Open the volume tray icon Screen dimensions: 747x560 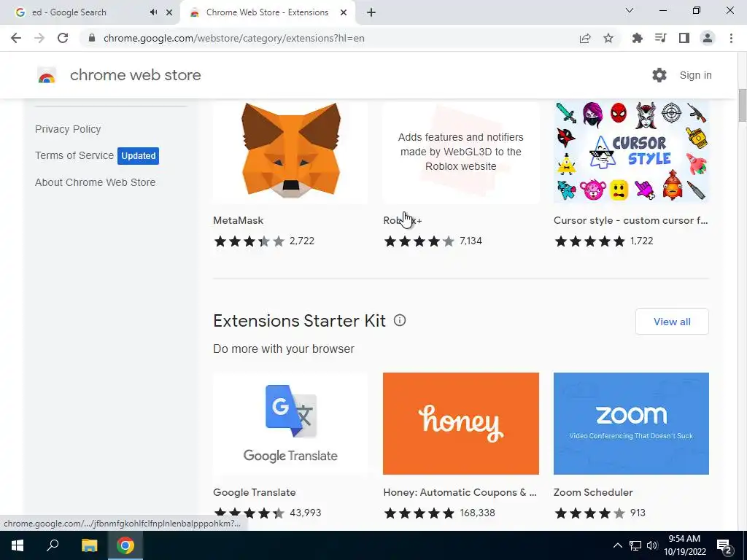(x=652, y=545)
